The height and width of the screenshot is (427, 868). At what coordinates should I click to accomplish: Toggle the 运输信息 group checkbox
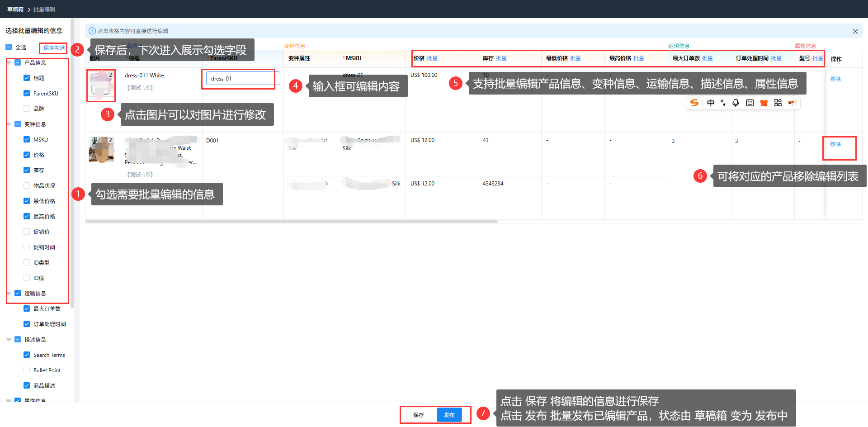coord(18,293)
